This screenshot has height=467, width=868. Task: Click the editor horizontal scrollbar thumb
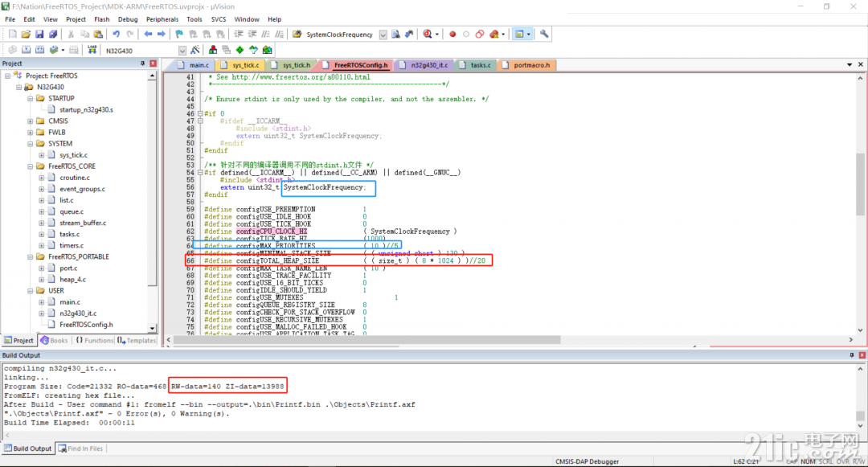366,340
